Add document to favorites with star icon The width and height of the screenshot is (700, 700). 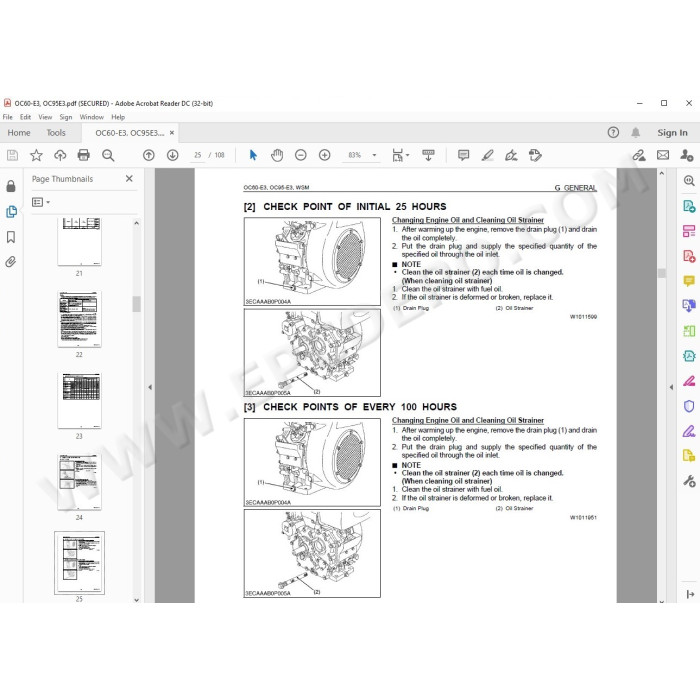[x=36, y=155]
